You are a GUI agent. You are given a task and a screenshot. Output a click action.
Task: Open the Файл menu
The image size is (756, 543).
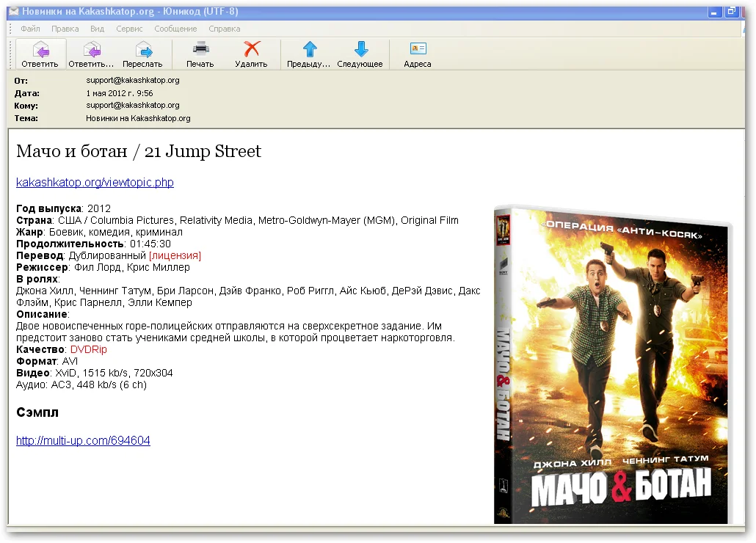coord(30,29)
